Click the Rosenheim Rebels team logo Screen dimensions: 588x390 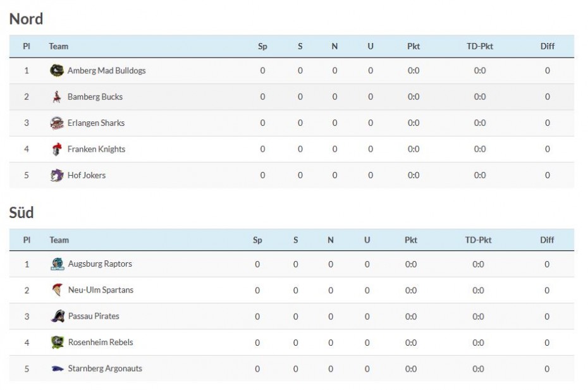pos(58,343)
